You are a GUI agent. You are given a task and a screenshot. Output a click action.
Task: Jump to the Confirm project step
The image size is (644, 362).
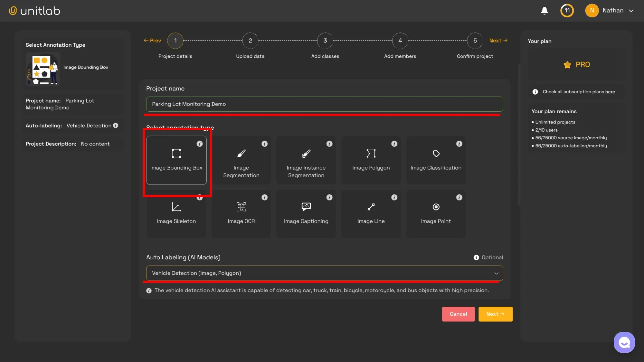click(475, 41)
